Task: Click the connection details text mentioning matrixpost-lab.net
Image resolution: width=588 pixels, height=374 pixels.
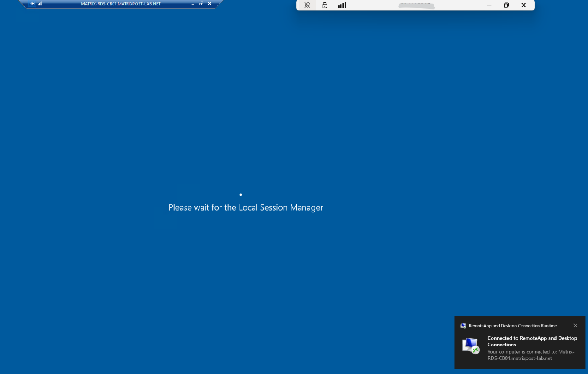Action: [531, 355]
